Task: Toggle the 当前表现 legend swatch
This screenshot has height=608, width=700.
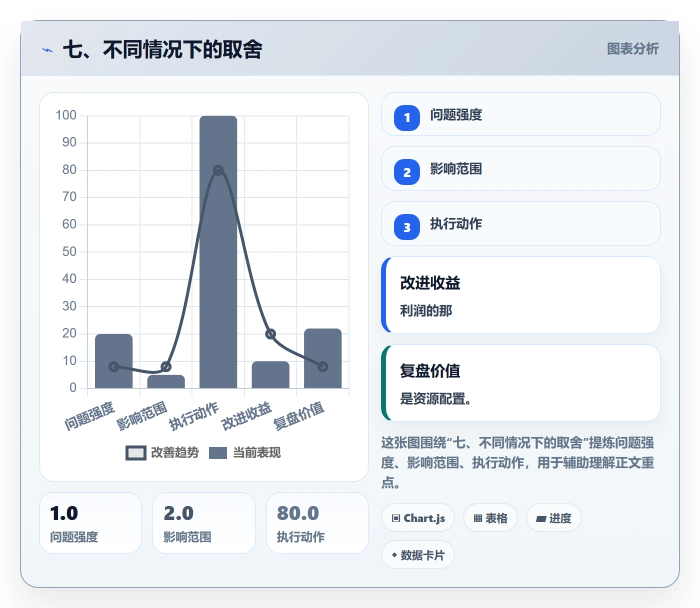Action: point(217,452)
